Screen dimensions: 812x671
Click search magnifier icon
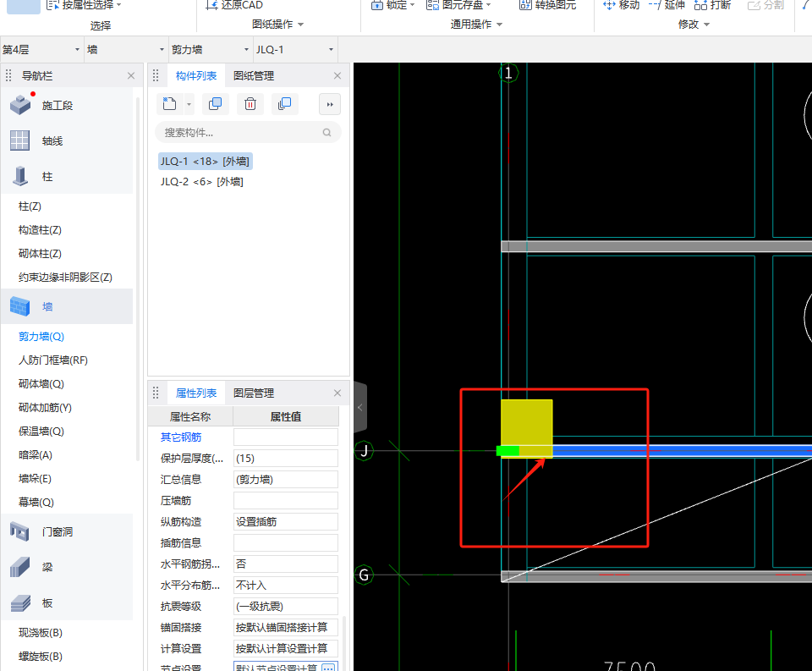point(326,133)
